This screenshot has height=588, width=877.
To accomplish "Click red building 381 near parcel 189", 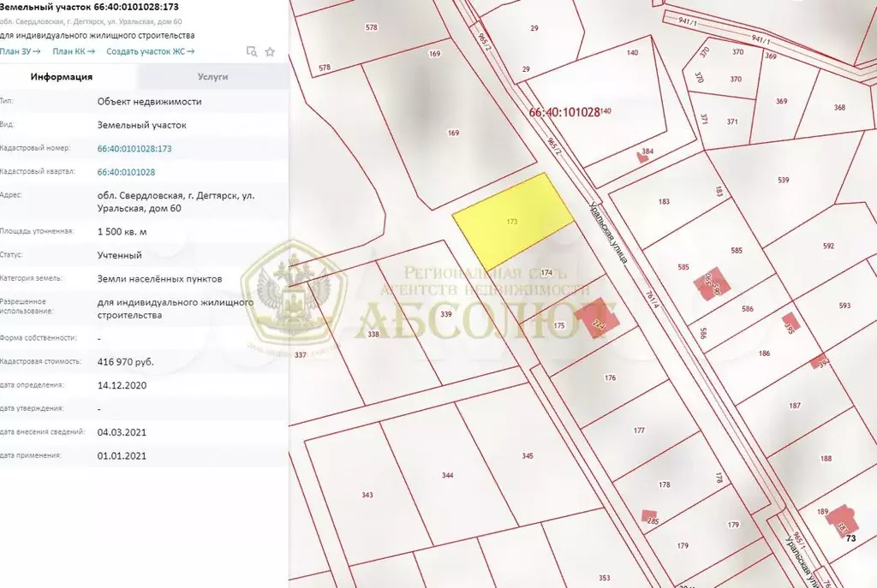I will tap(843, 521).
